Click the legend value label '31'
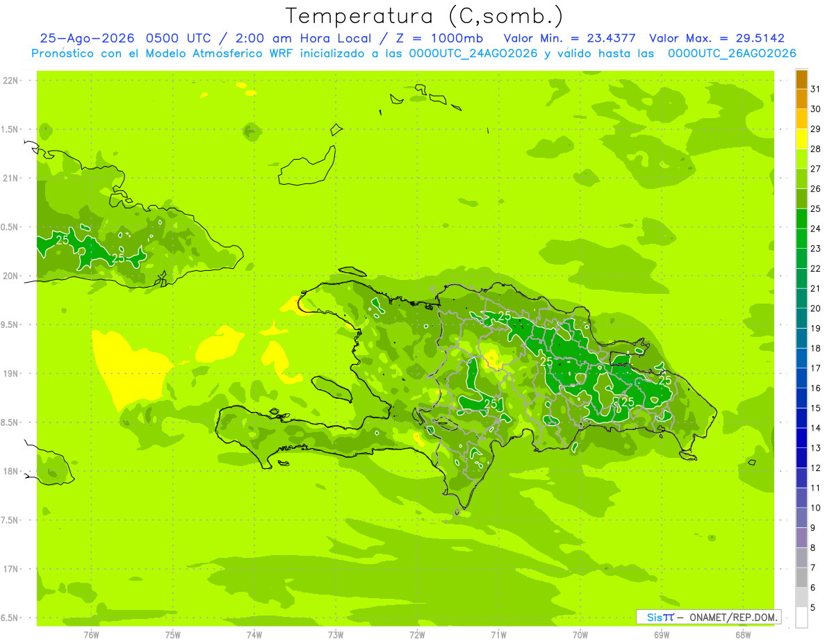 816,89
